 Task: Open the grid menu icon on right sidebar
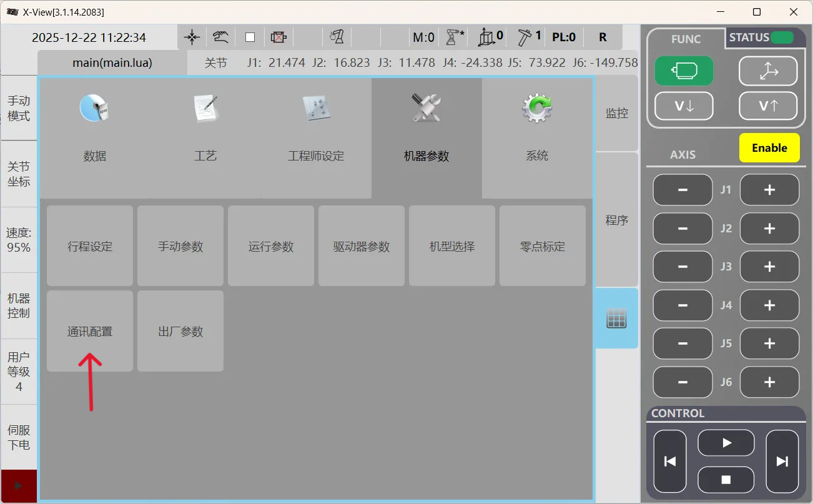tap(616, 319)
